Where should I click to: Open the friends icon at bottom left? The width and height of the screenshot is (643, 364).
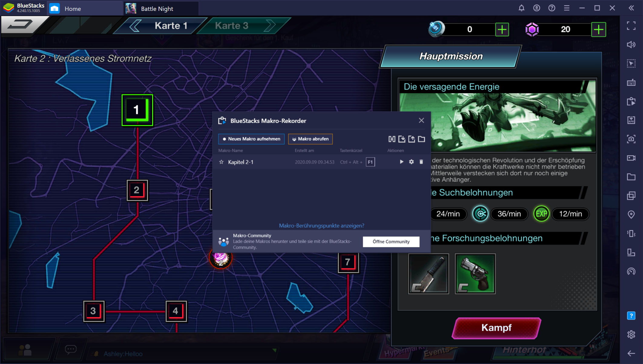(25, 350)
